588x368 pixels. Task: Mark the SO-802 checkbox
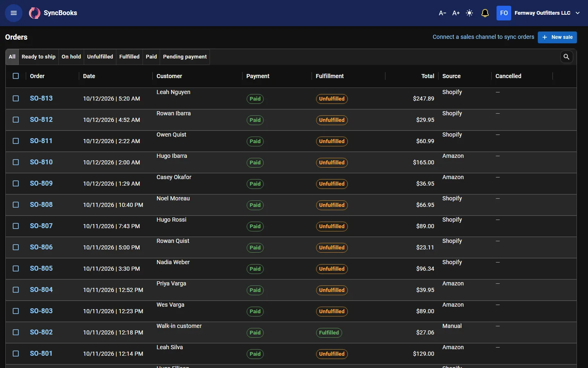(16, 332)
